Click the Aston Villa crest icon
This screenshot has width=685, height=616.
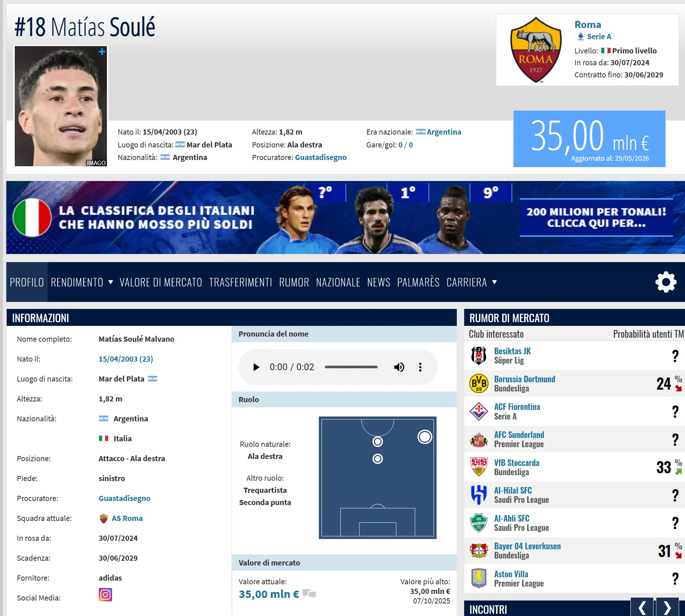pyautogui.click(x=479, y=579)
